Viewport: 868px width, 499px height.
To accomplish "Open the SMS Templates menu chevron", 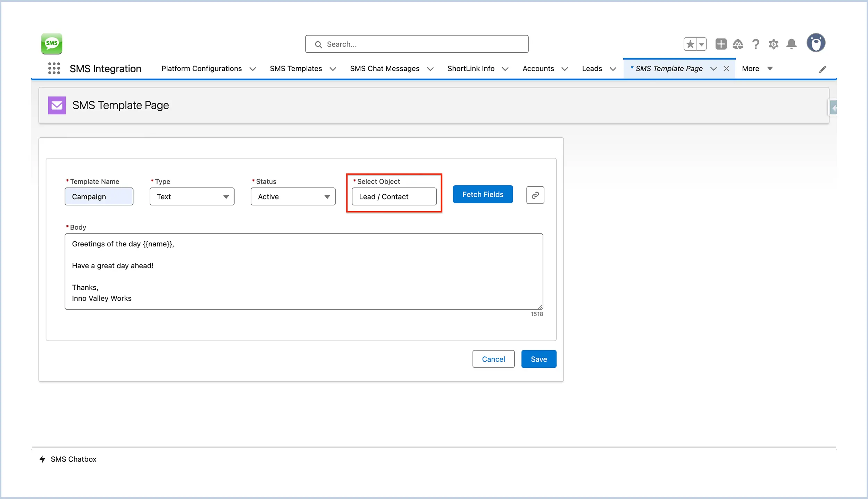I will click(x=333, y=69).
